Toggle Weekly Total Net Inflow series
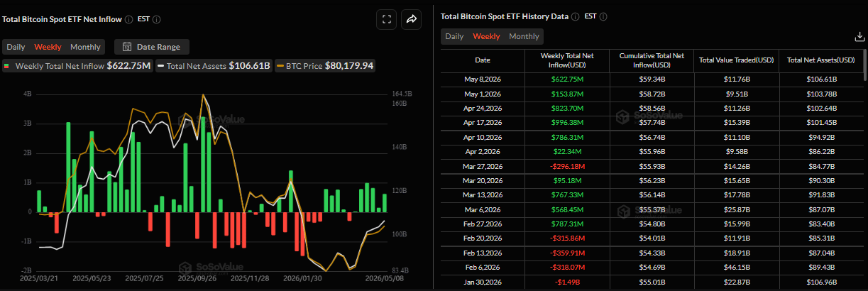 coord(77,66)
